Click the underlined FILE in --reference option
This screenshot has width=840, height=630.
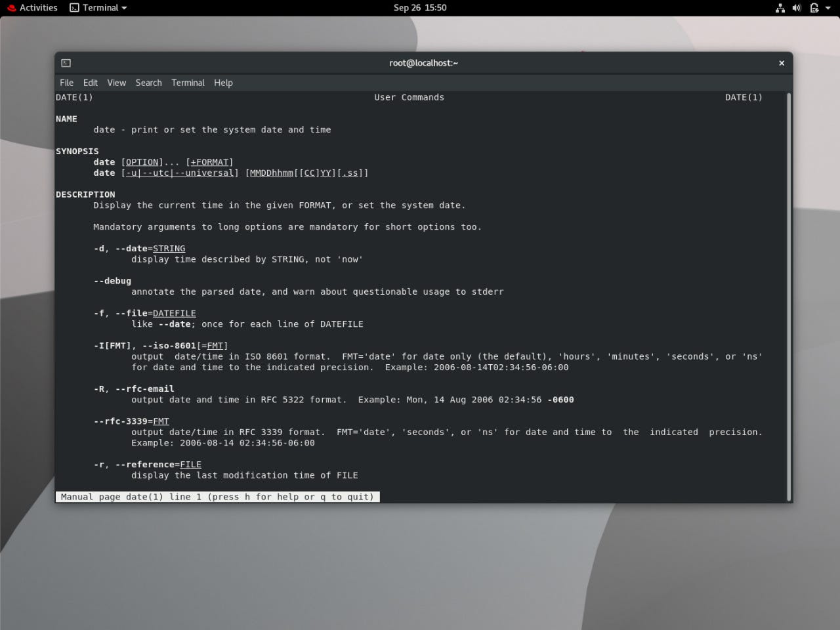[x=191, y=465]
